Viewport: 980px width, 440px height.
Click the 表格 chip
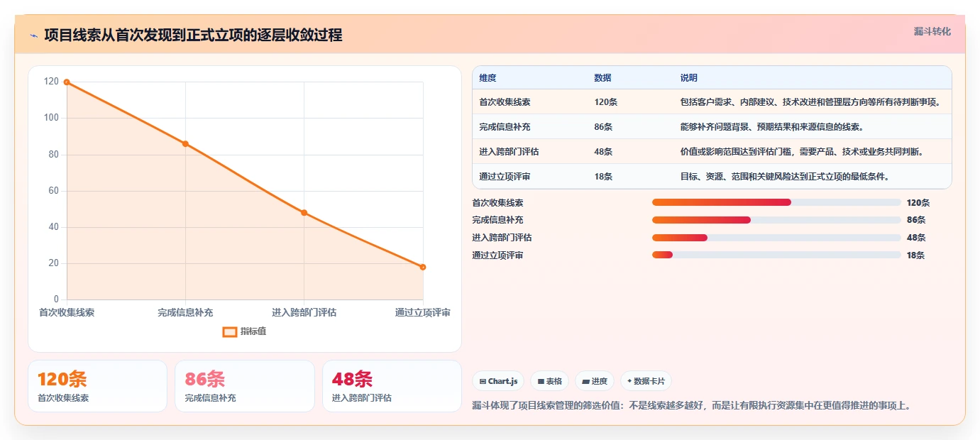(549, 381)
